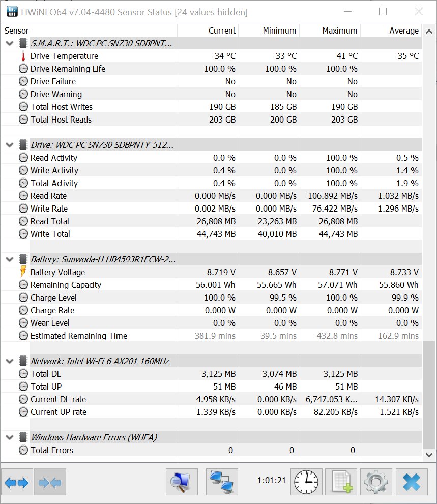Collapse the Drive WDC PC SN730 section
The image size is (437, 504).
10,145
